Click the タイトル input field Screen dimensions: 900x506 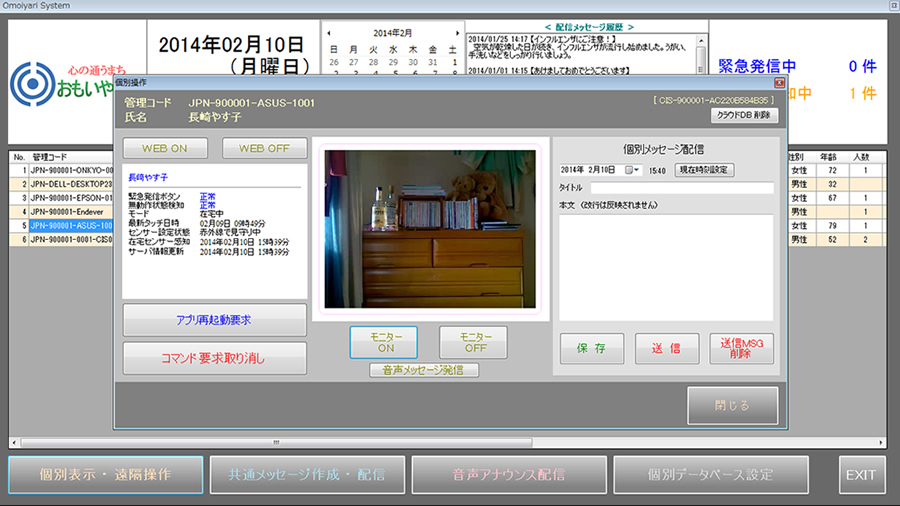[x=681, y=188]
